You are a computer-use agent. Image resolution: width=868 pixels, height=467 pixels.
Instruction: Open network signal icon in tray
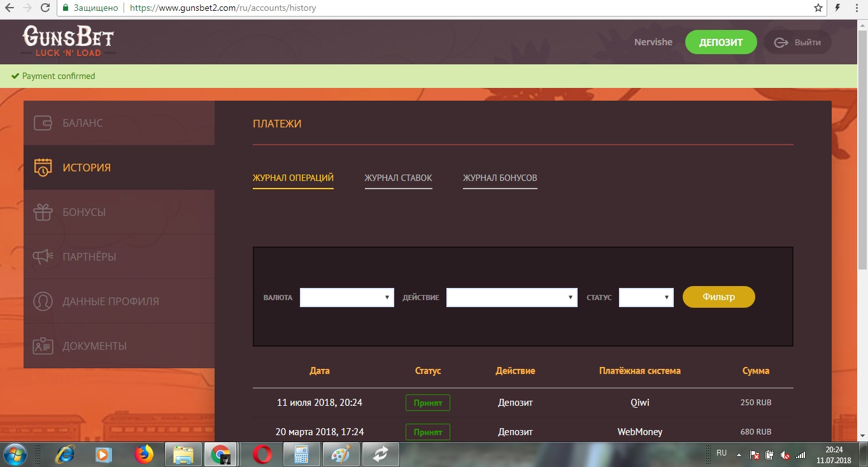click(800, 456)
